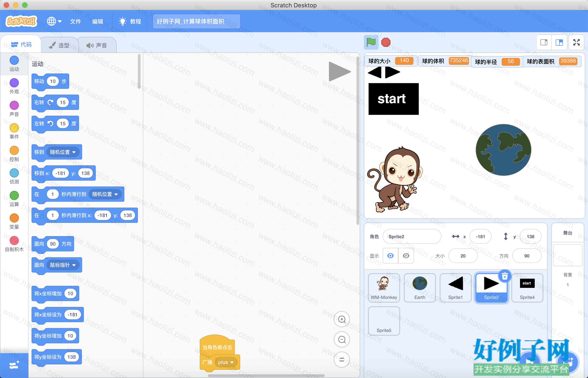Select the WM-Monkey sprite

[x=384, y=288]
